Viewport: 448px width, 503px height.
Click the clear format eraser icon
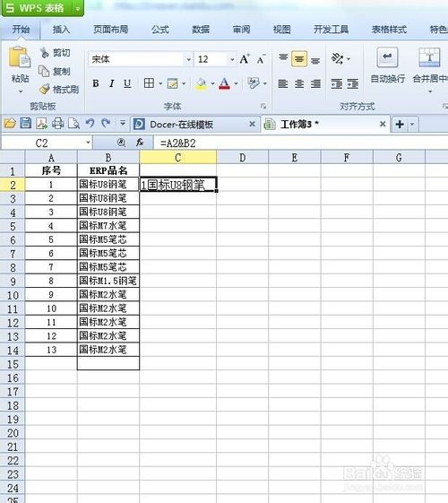(254, 83)
